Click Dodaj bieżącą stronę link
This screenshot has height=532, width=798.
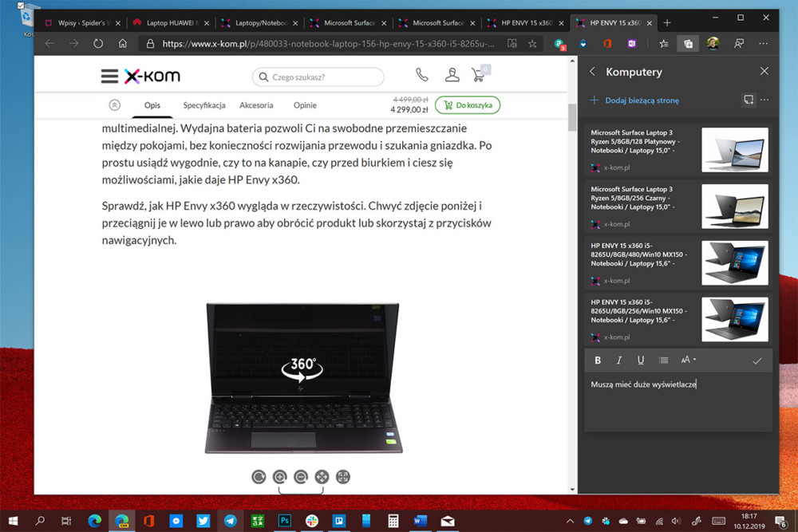pos(634,100)
